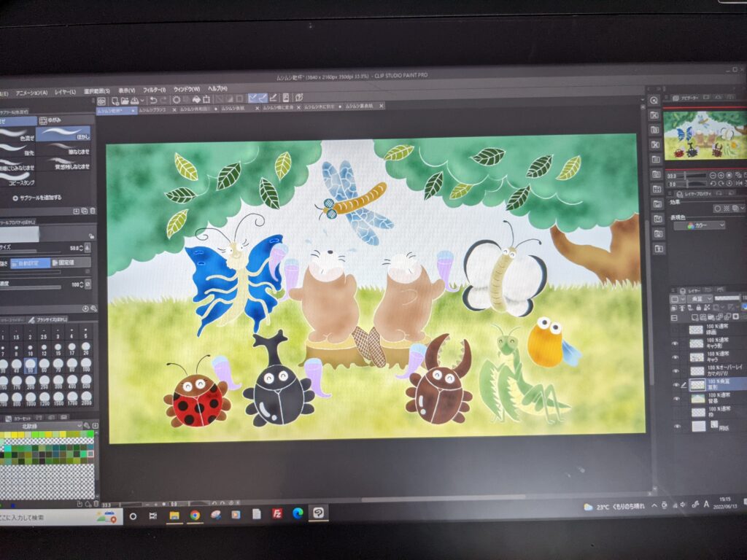747x560 pixels.
Task: Hide the カマメリバリ overlay layer eye
Action: [x=676, y=371]
